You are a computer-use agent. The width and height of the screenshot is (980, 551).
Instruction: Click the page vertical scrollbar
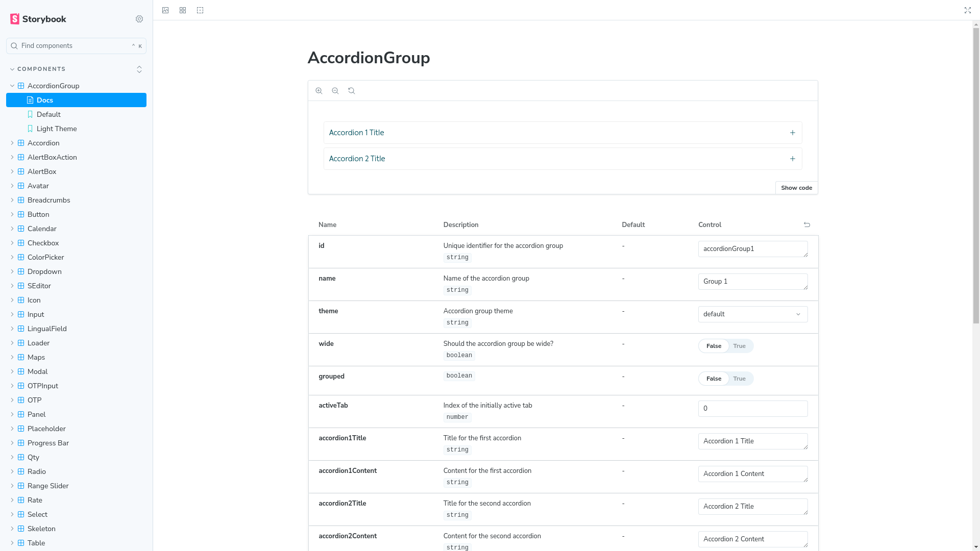(x=976, y=176)
